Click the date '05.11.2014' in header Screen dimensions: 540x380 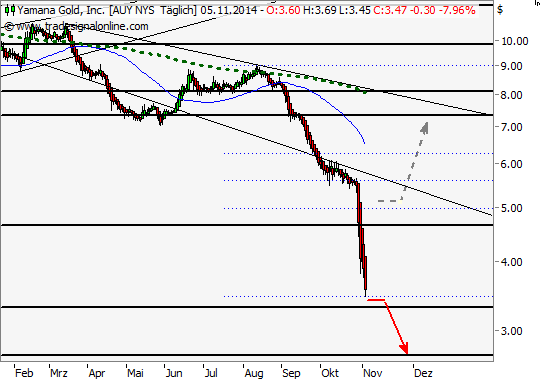tap(229, 10)
